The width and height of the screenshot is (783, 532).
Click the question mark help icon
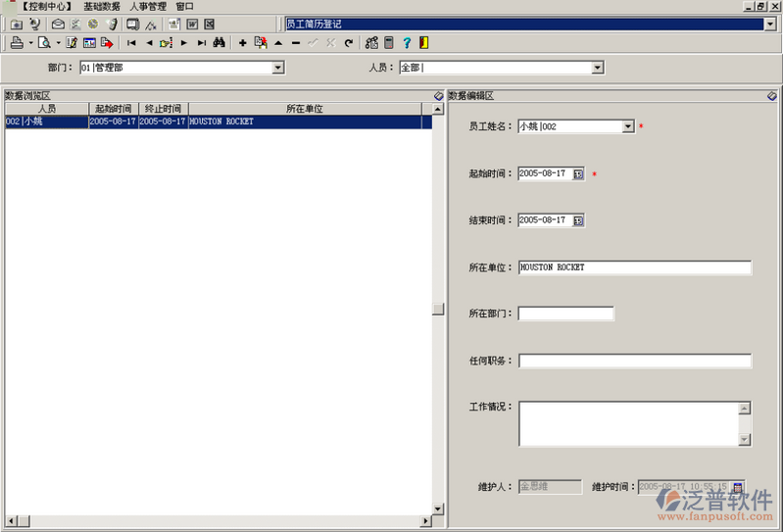(407, 43)
